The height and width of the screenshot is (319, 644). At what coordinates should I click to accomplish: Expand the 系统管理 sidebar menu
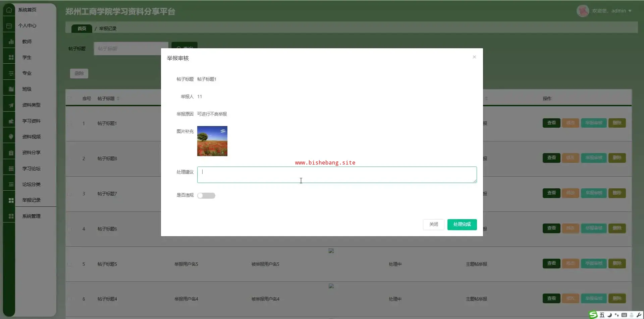pyautogui.click(x=31, y=216)
